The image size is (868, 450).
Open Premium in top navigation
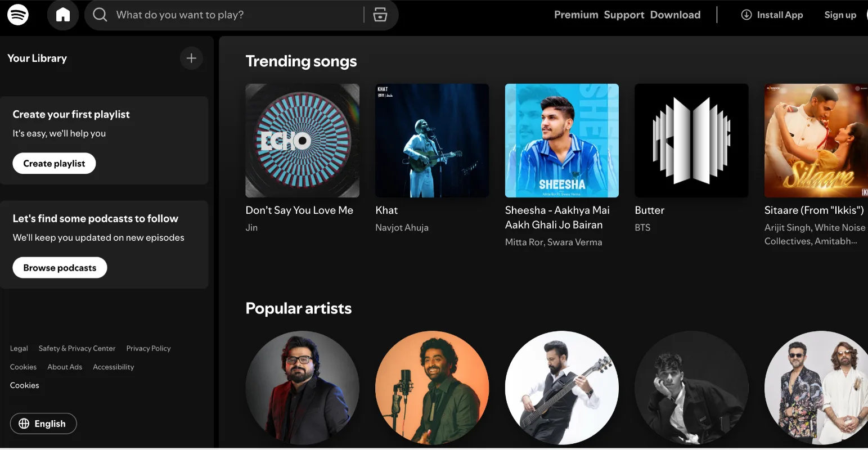click(576, 15)
